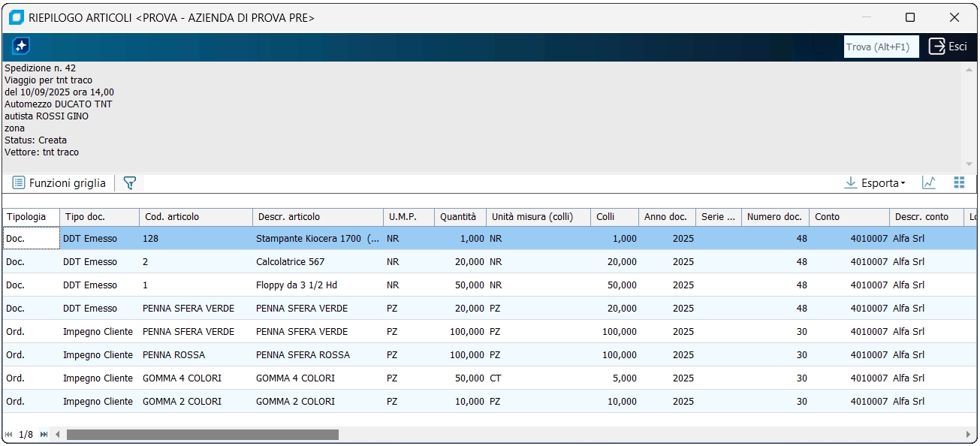Select the Calcolatrice 567 description cell
This screenshot has width=980, height=446.
(x=318, y=262)
